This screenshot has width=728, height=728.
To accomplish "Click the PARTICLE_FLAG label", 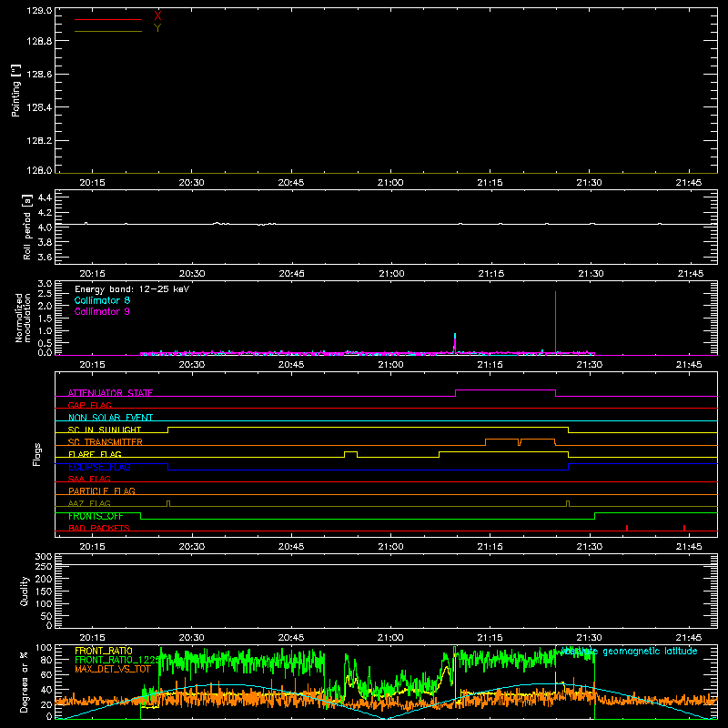I will click(x=102, y=490).
